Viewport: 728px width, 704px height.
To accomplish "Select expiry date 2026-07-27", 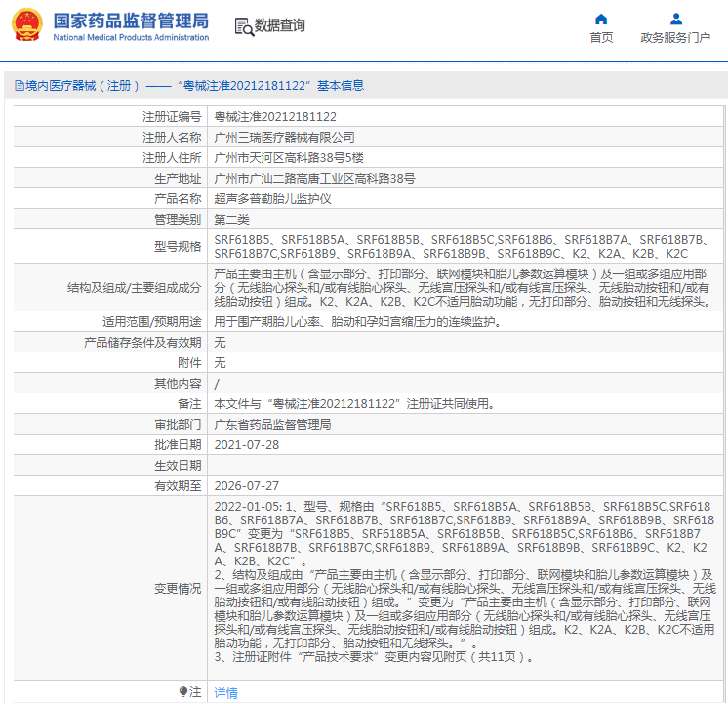I will pos(247,486).
